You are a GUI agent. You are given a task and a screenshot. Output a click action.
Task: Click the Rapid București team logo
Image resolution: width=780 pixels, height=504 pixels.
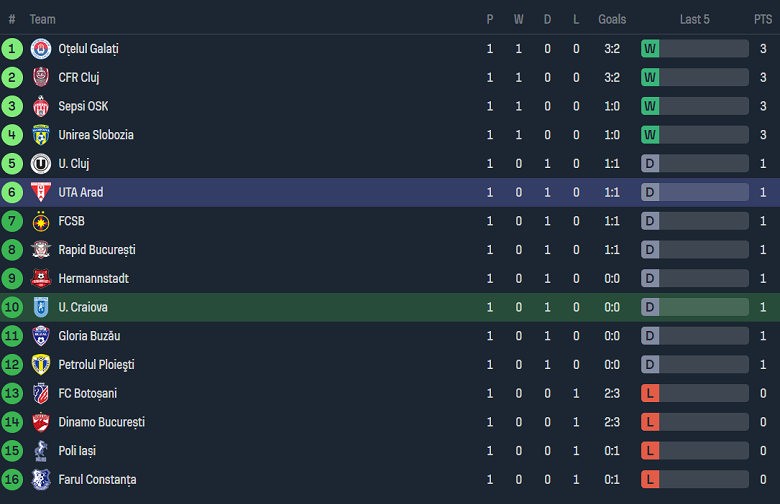point(41,250)
